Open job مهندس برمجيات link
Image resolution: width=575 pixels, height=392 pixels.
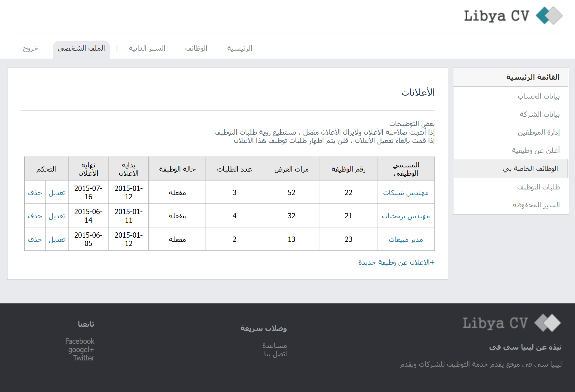pos(406,216)
